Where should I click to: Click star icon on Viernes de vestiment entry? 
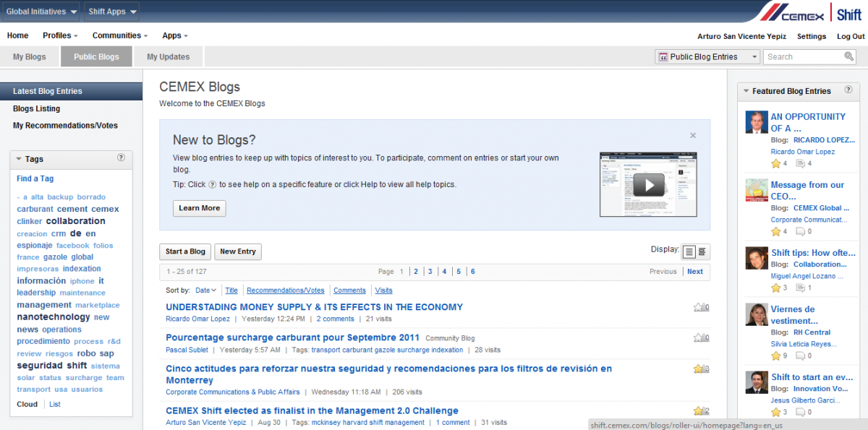click(775, 356)
